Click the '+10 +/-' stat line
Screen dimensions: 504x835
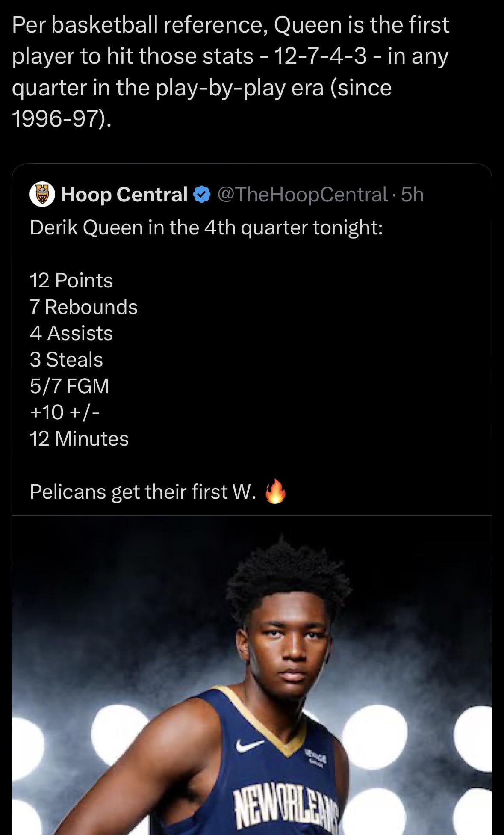pyautogui.click(x=65, y=412)
